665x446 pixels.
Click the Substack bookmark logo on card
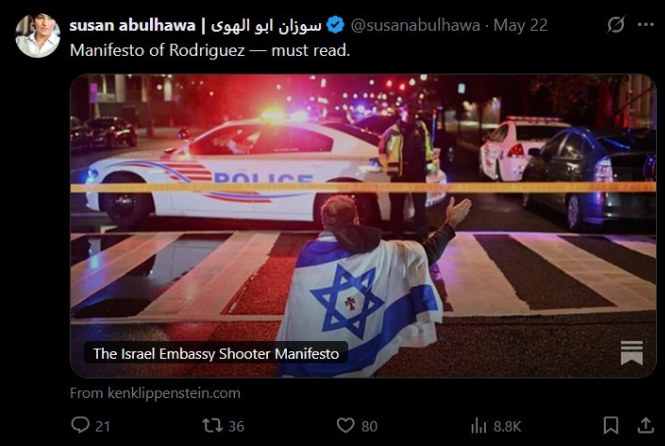point(631,353)
